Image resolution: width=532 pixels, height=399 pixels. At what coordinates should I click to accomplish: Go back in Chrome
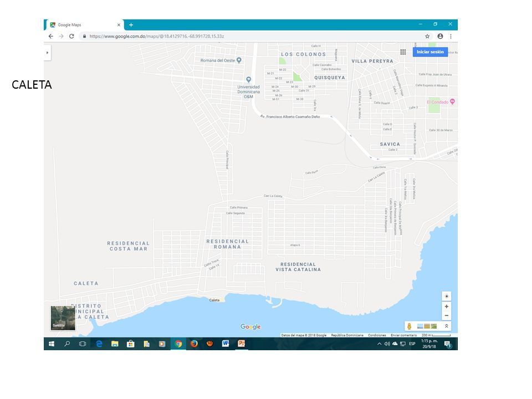[51, 36]
